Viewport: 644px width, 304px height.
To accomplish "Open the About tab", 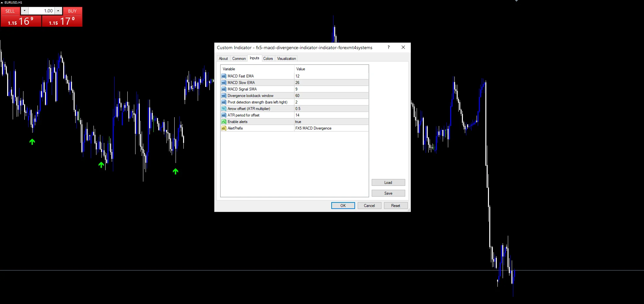I will click(223, 59).
